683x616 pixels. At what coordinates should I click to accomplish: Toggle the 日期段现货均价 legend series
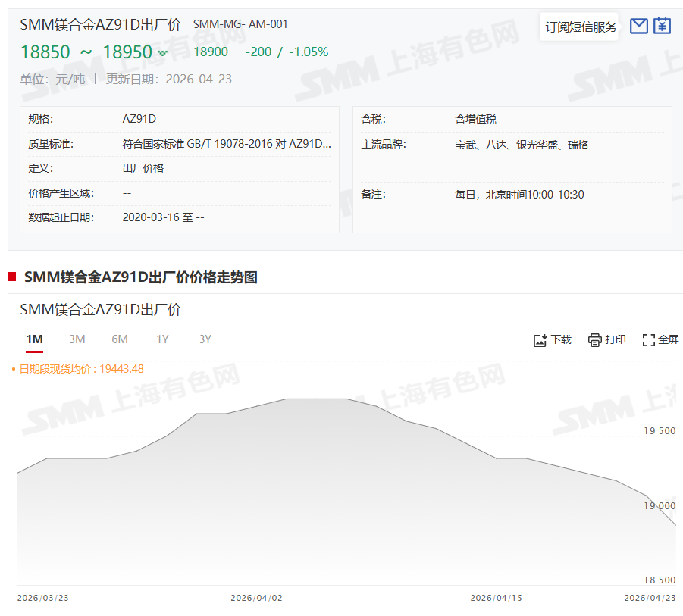pos(80,369)
